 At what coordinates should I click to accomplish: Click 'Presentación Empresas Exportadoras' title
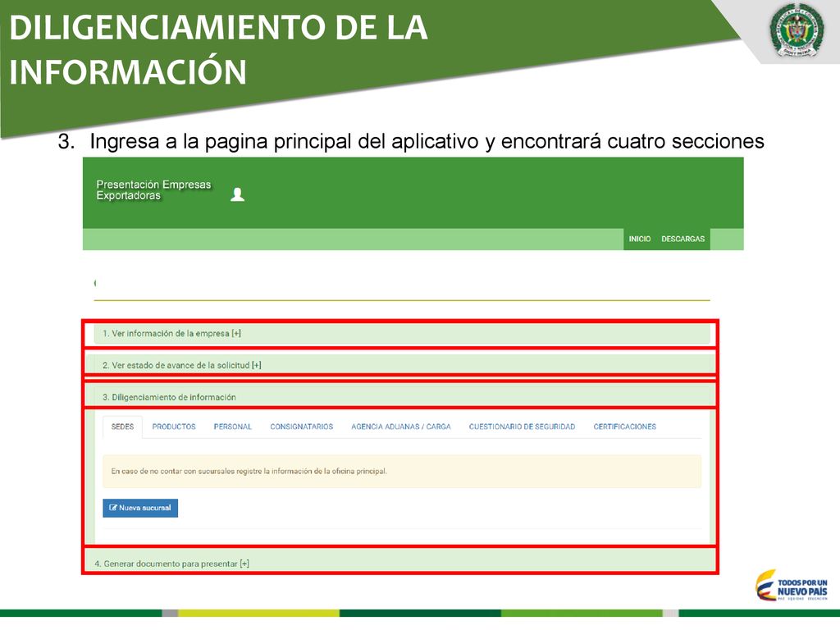153,190
